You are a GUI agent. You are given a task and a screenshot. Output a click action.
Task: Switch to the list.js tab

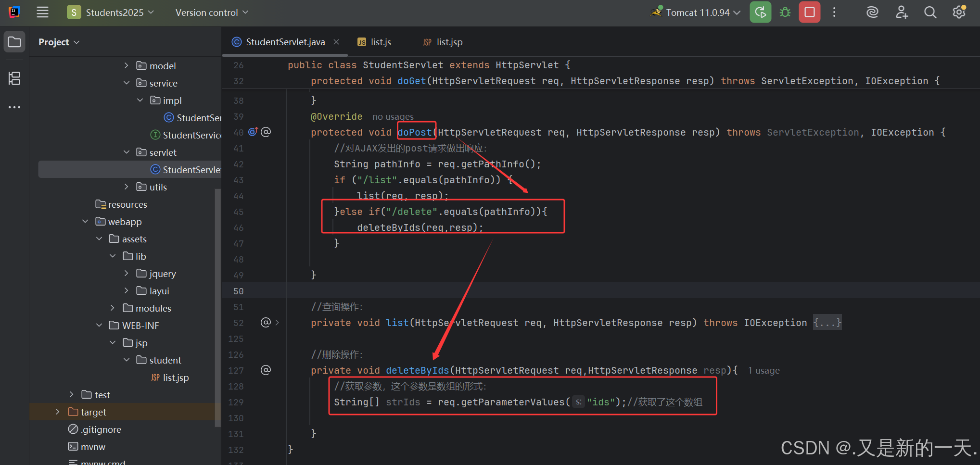point(374,42)
